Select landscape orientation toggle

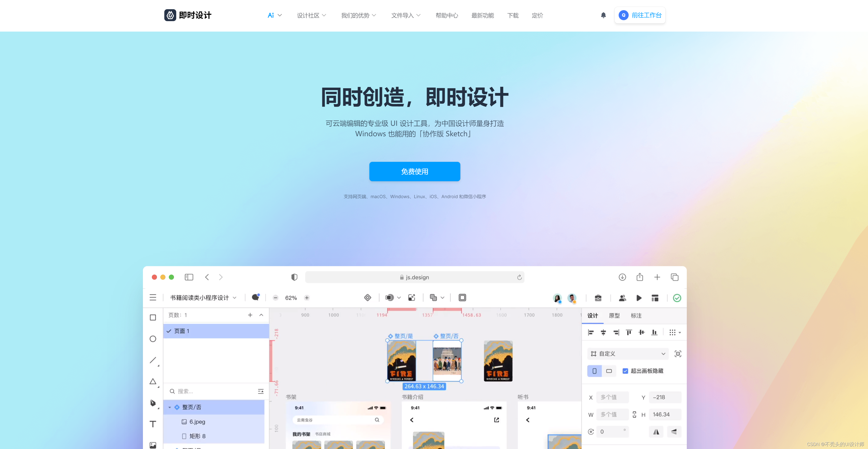tap(609, 371)
